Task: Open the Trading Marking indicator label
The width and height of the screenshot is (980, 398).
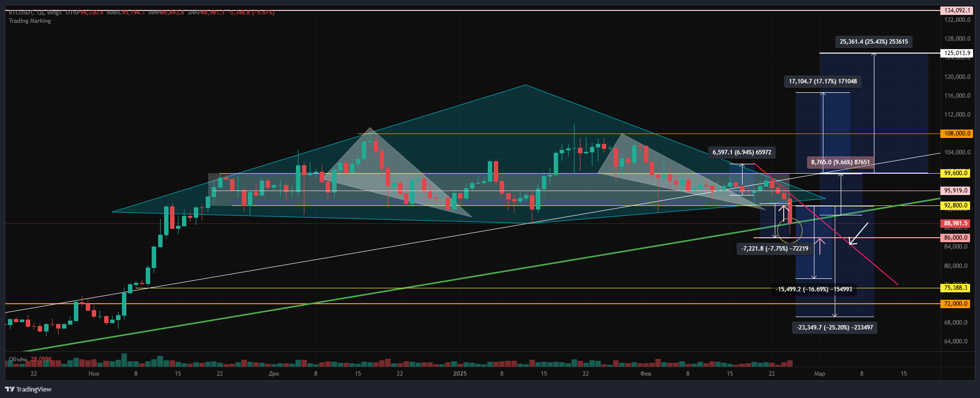Action: pos(30,21)
